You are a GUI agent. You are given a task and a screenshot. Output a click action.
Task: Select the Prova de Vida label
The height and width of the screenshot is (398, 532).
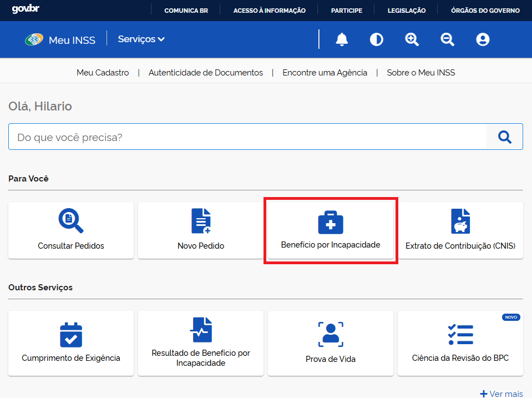331,359
